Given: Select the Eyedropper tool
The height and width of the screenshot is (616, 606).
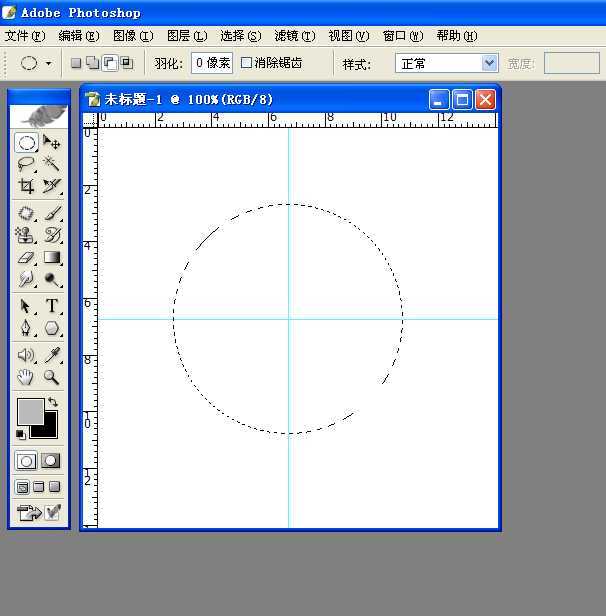Looking at the screenshot, I should pos(52,355).
